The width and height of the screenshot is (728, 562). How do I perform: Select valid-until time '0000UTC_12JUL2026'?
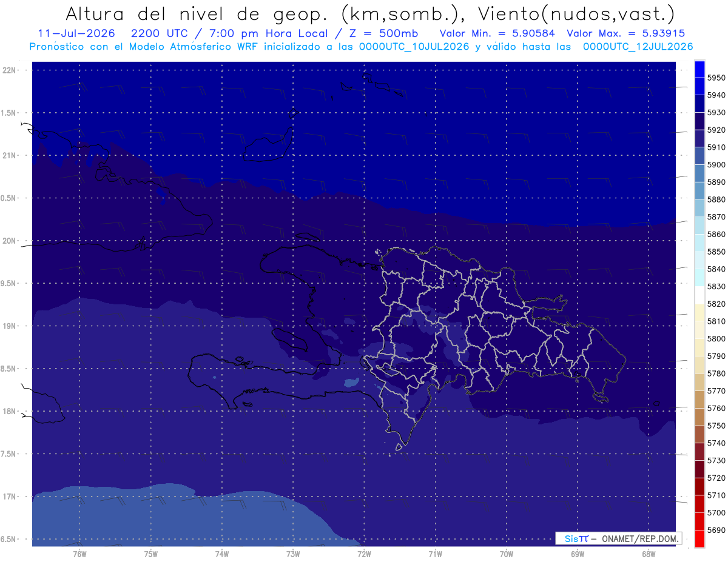[638, 47]
